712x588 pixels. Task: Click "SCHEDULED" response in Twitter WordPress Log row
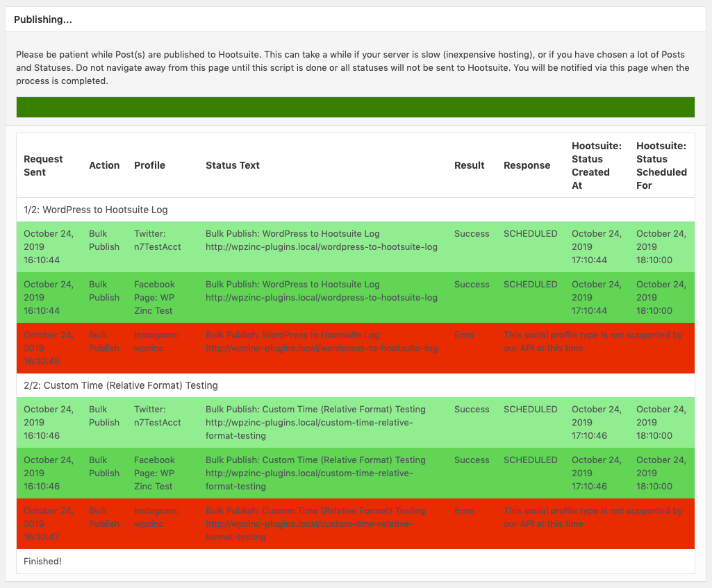(x=531, y=234)
